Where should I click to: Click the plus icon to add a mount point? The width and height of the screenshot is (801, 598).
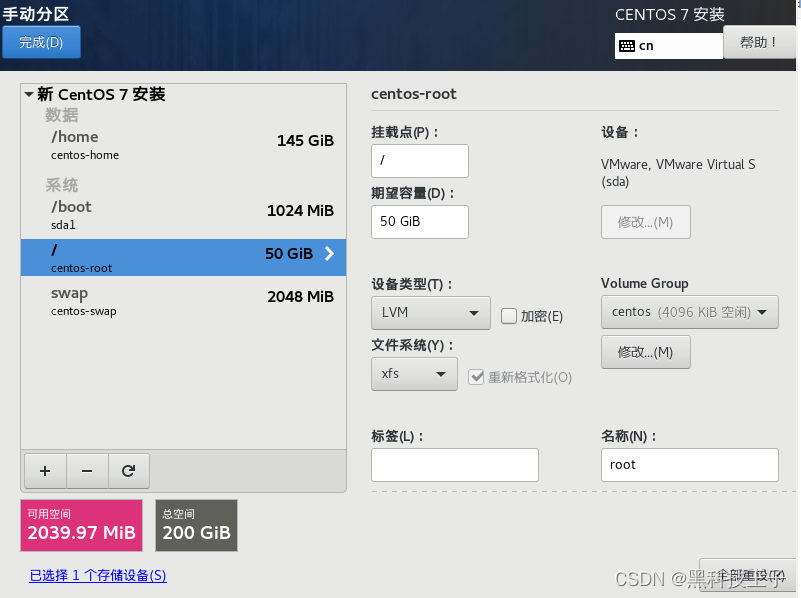(x=45, y=471)
